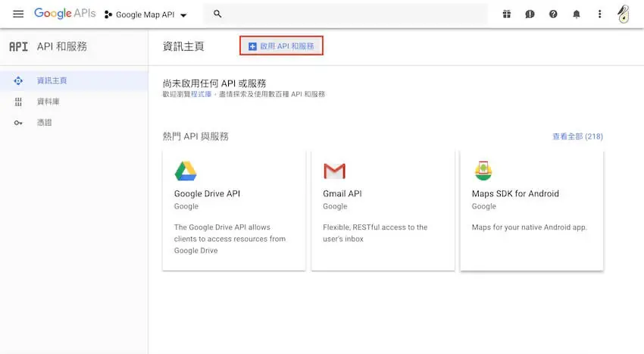Open the three-dot more options menu
Image resolution: width=644 pixels, height=354 pixels.
(x=599, y=14)
